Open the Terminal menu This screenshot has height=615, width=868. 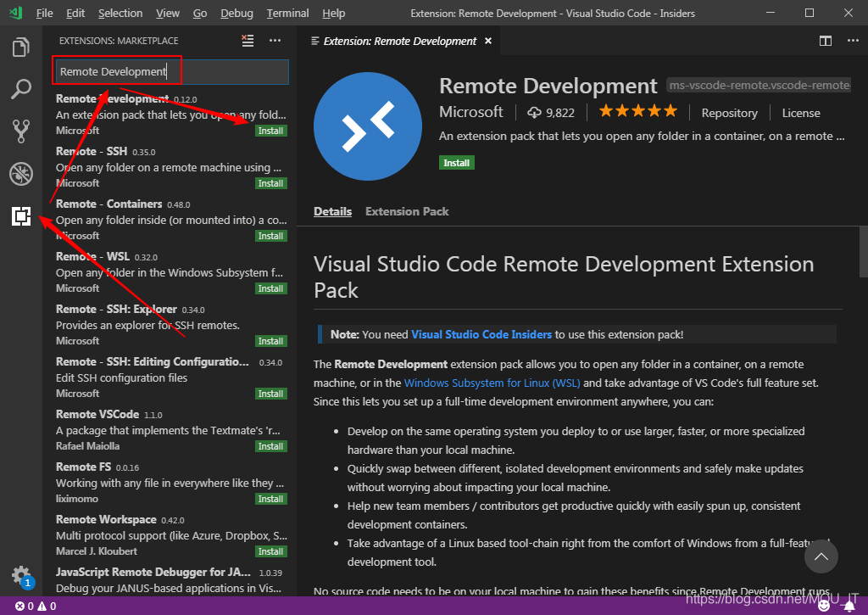click(x=287, y=14)
